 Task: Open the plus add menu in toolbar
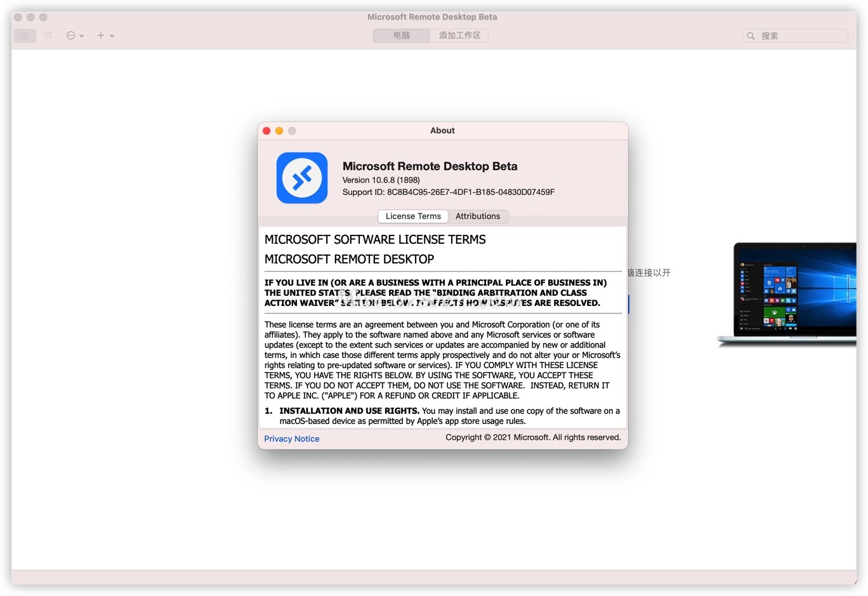(105, 36)
